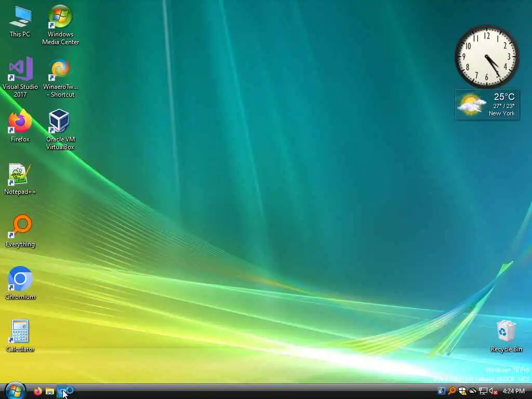The image size is (532, 399).
Task: Click the muted volume speaker tray icon
Action: (494, 391)
